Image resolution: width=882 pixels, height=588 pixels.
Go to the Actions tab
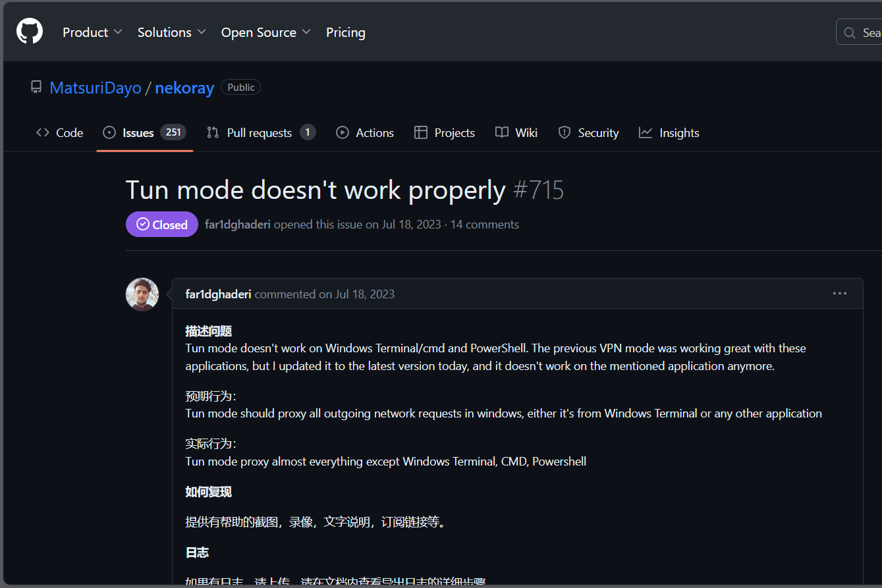[x=365, y=133]
